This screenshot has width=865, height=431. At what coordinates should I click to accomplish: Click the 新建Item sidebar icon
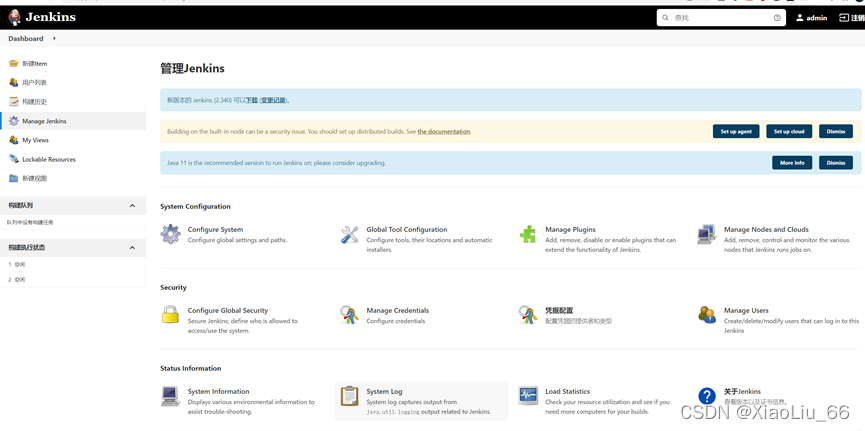[x=14, y=63]
